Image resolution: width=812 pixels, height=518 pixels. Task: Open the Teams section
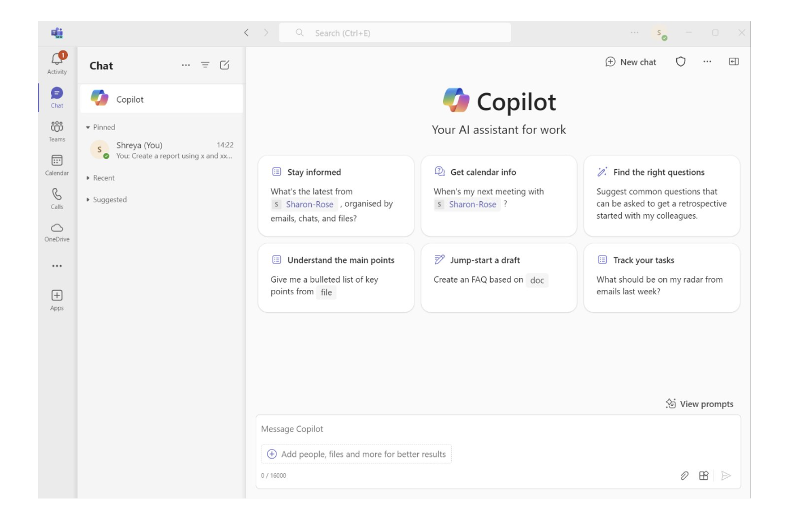(57, 131)
